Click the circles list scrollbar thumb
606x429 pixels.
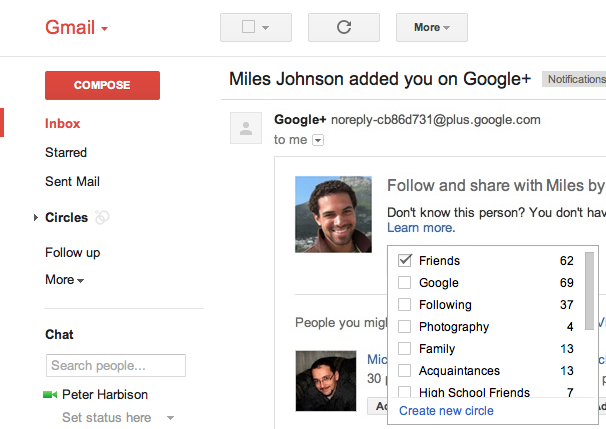pyautogui.click(x=589, y=291)
